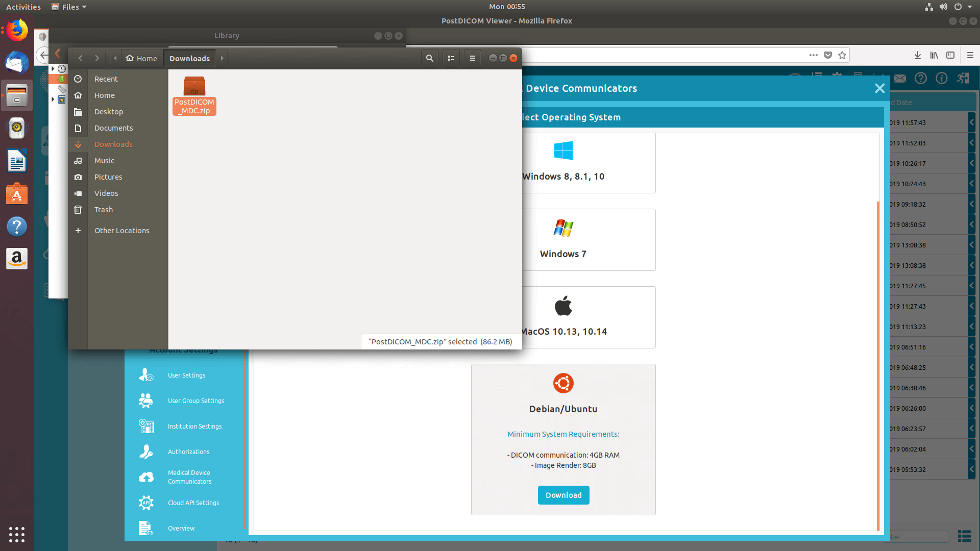
Task: Open Authorizations in the Account Settings sidebar
Action: (x=188, y=452)
